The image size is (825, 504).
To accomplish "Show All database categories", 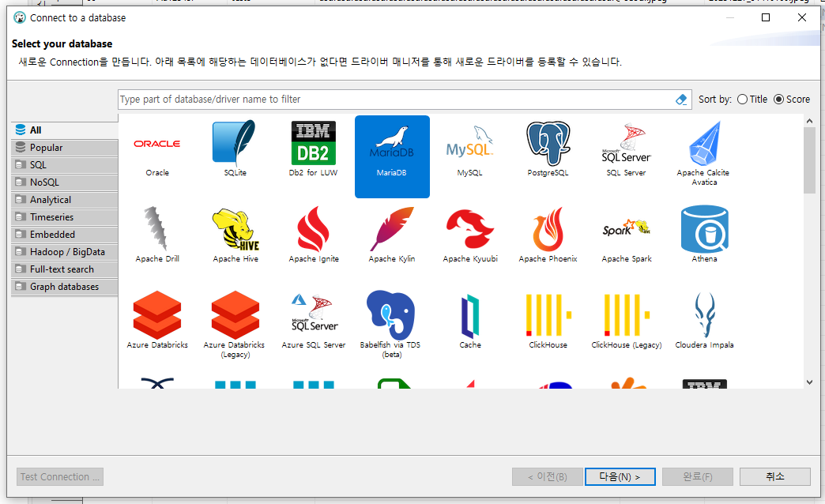I will [x=64, y=130].
